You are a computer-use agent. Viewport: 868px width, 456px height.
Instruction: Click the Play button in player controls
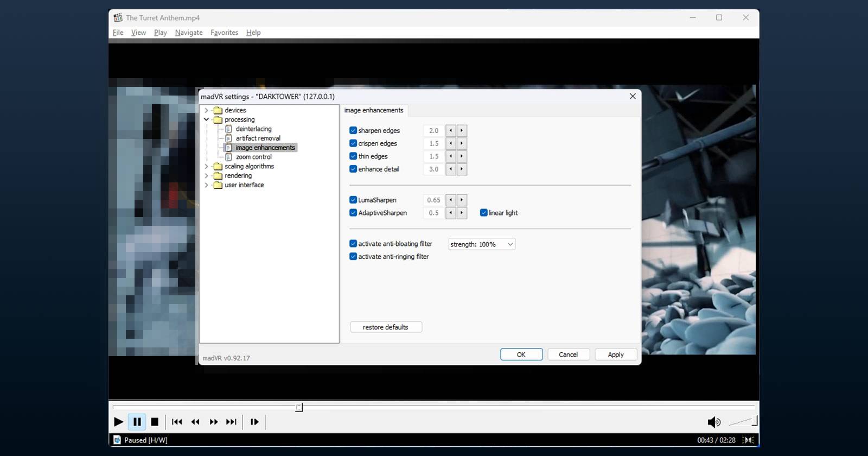point(118,422)
